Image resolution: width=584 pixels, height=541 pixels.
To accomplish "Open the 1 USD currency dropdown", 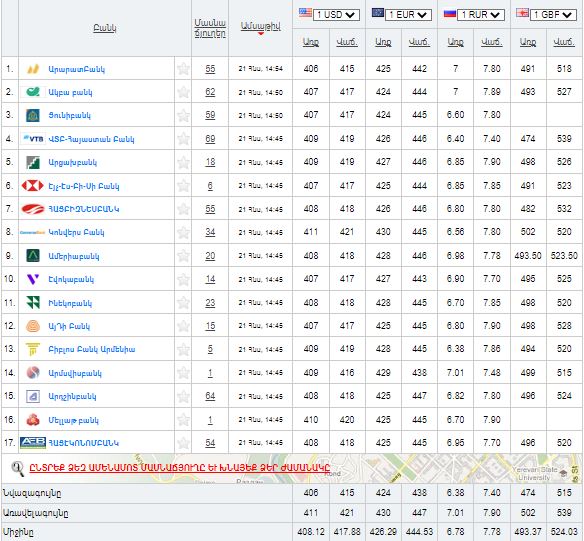I will point(336,15).
